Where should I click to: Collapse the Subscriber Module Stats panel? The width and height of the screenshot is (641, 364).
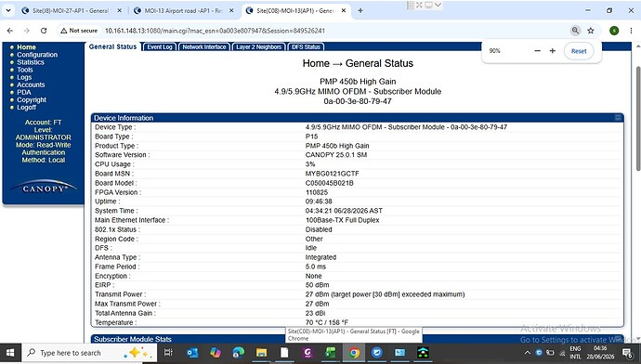618,339
